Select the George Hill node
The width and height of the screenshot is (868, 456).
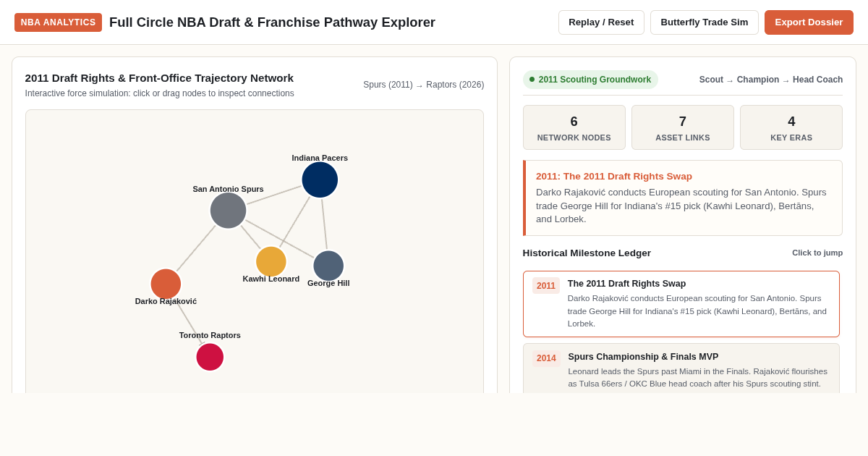328,266
